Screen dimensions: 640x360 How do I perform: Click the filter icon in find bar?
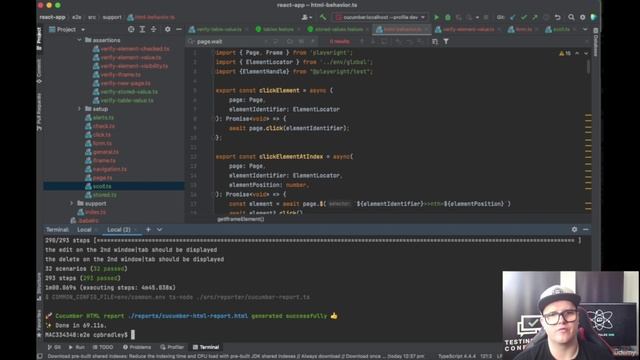pos(446,41)
